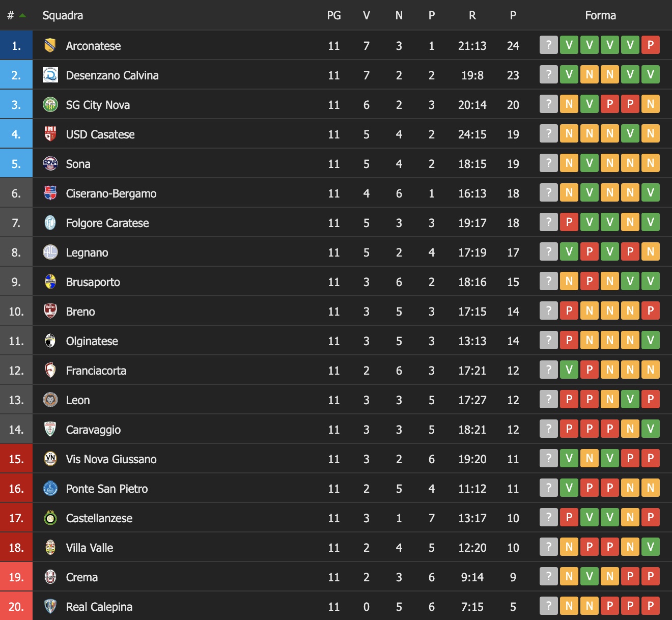The image size is (672, 620).
Task: Click the Crema club crest
Action: click(50, 577)
